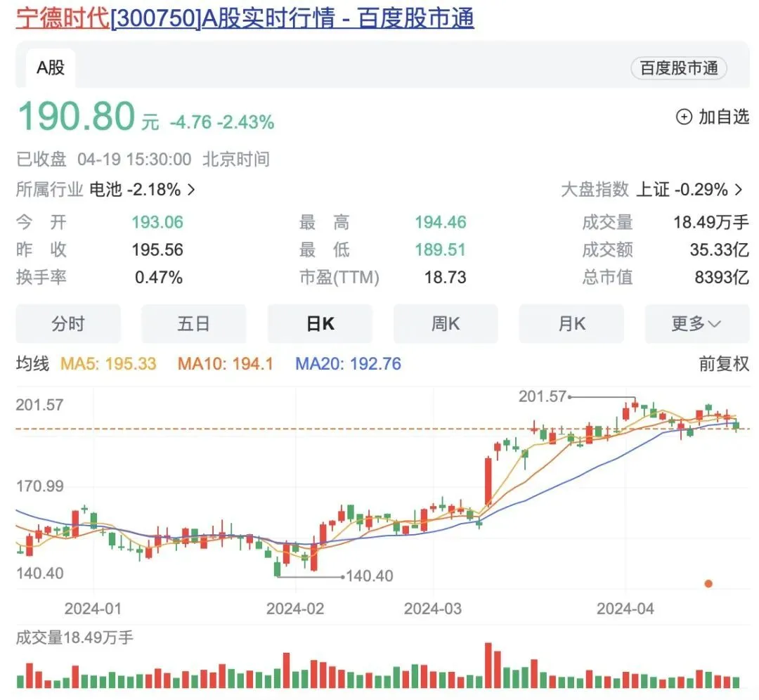Click the change value -4.76 -2.43%

click(222, 122)
